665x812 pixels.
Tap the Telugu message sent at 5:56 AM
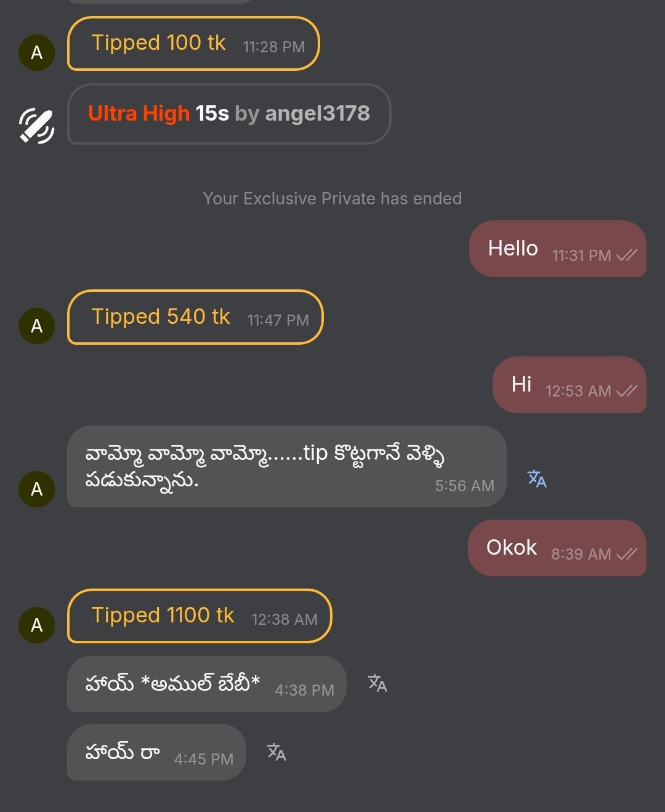pyautogui.click(x=287, y=467)
